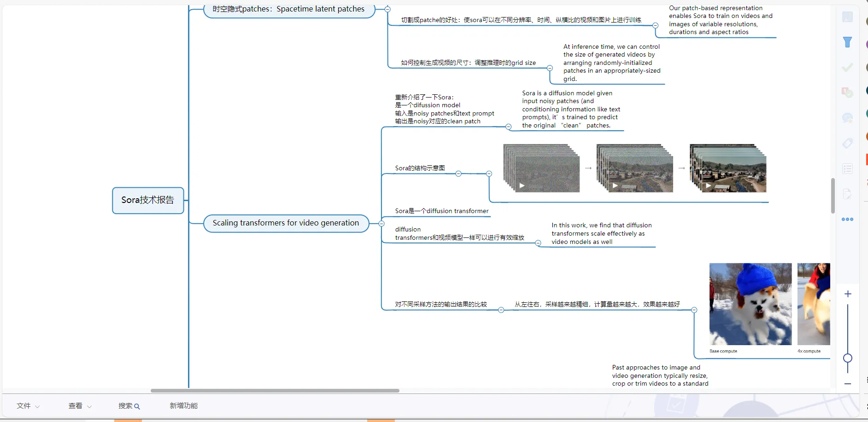Collapse the grid size inference note branch
868x422 pixels.
[x=550, y=68]
